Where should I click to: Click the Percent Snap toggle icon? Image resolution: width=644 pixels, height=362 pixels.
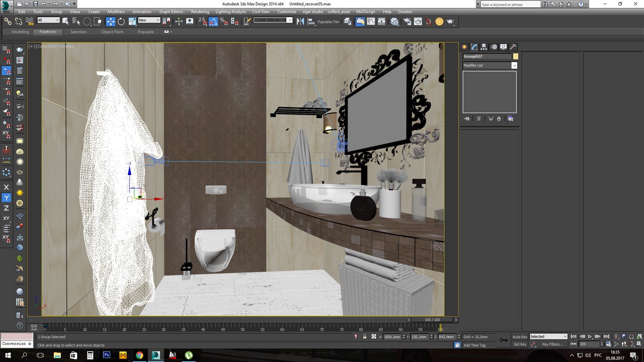(x=224, y=22)
